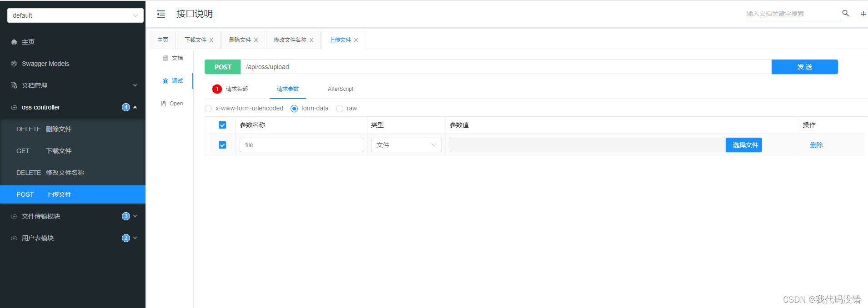Click the file parameter name field
The image size is (868, 308).
point(301,145)
